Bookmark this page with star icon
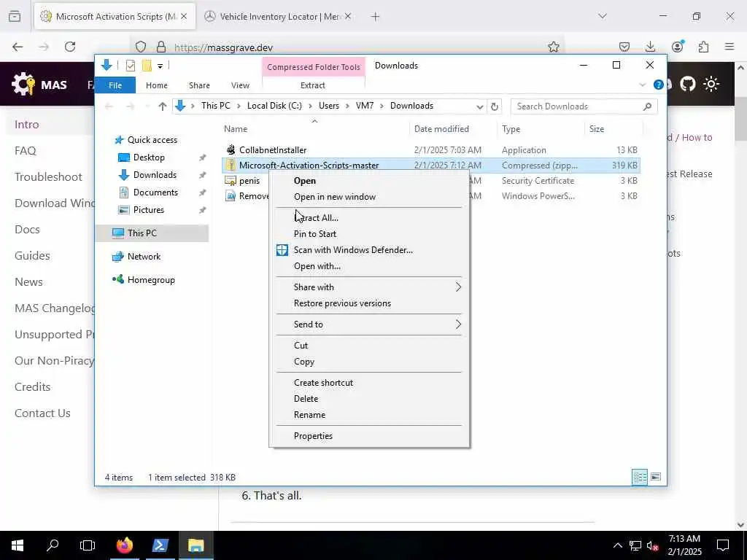Screen dimensions: 747x560 tap(553, 47)
